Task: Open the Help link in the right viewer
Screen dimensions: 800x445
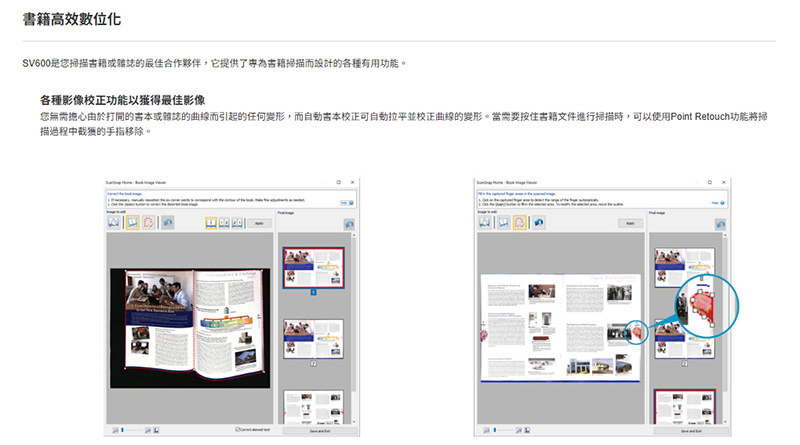Action: [x=718, y=203]
